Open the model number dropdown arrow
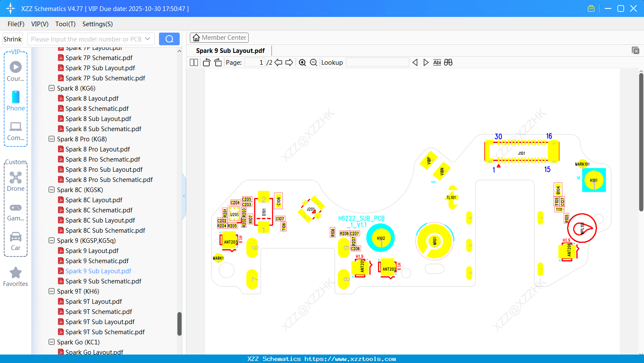644x363 pixels. (148, 38)
